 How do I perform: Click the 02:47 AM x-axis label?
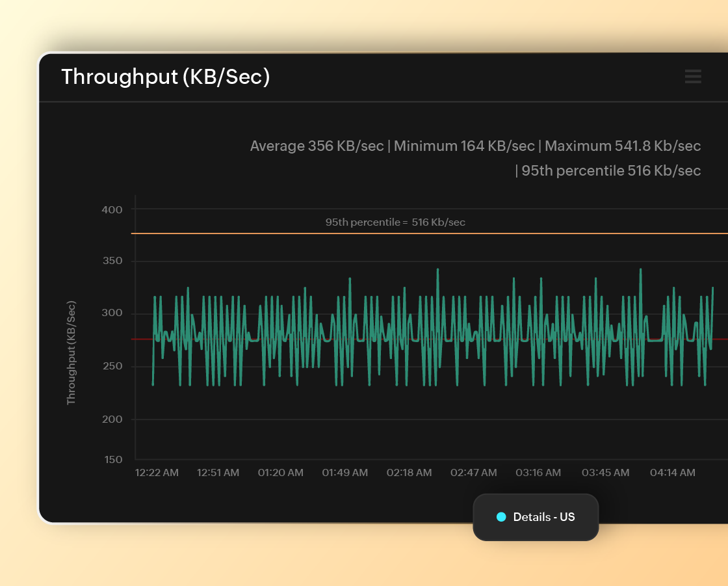(474, 473)
